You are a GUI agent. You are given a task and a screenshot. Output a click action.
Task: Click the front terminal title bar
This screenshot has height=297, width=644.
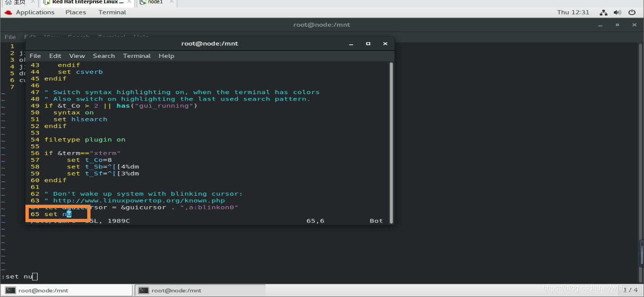click(210, 44)
